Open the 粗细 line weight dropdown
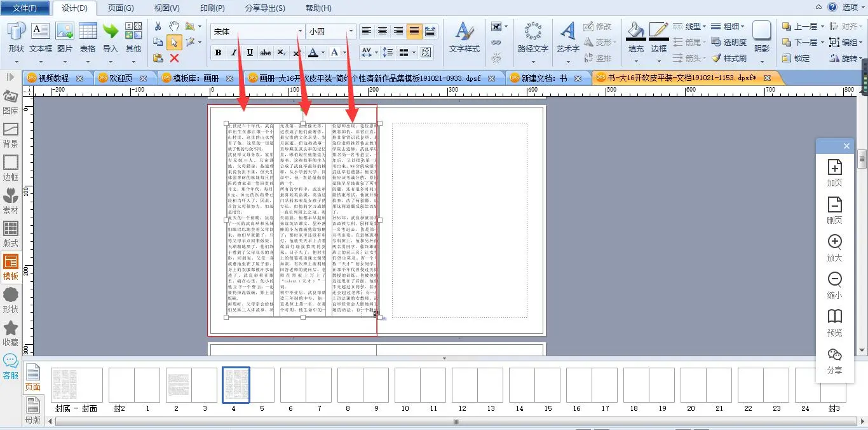This screenshot has width=868, height=430. [x=728, y=26]
